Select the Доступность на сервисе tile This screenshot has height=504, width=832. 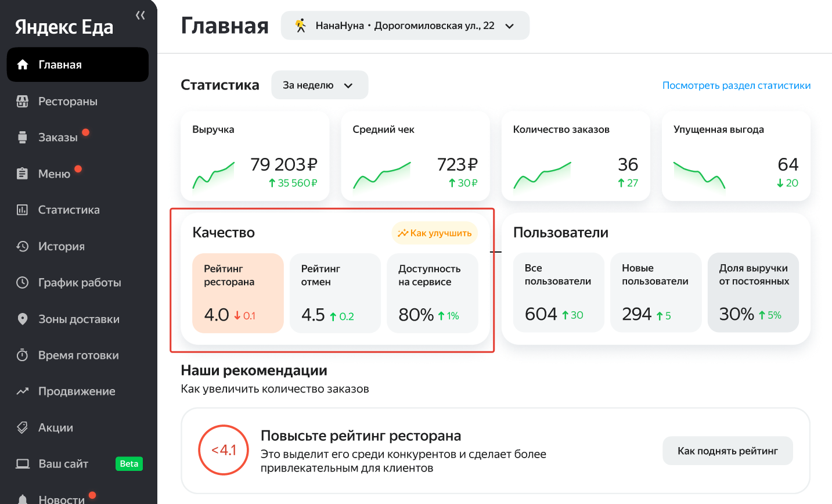click(432, 293)
